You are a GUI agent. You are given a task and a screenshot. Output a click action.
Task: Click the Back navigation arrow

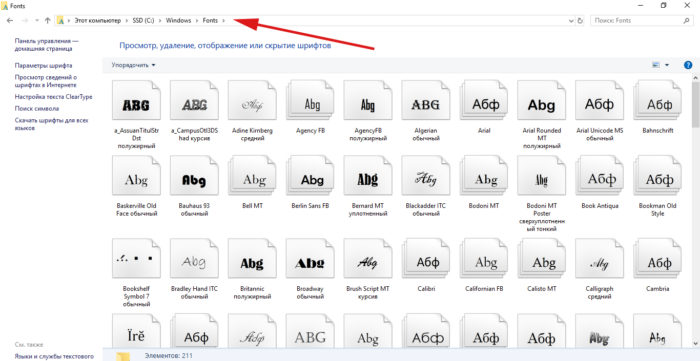tap(10, 21)
